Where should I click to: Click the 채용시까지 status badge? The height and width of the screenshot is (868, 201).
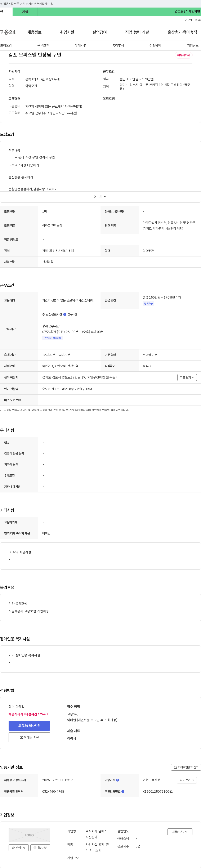click(x=183, y=55)
